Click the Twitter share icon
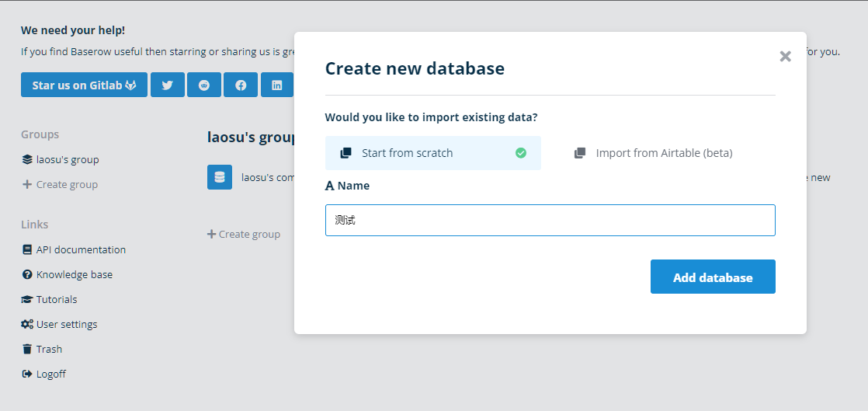The image size is (868, 411). tap(168, 85)
